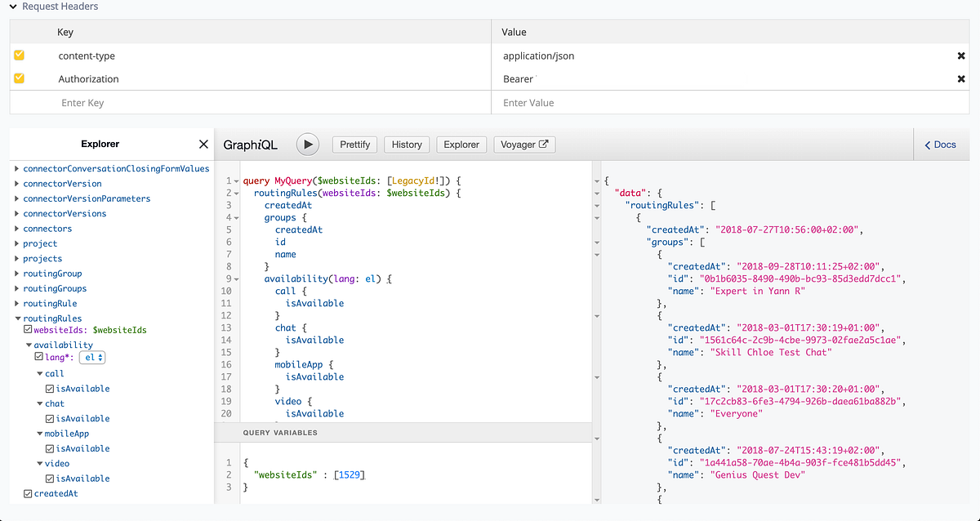Run the query with the play button

pyautogui.click(x=308, y=144)
